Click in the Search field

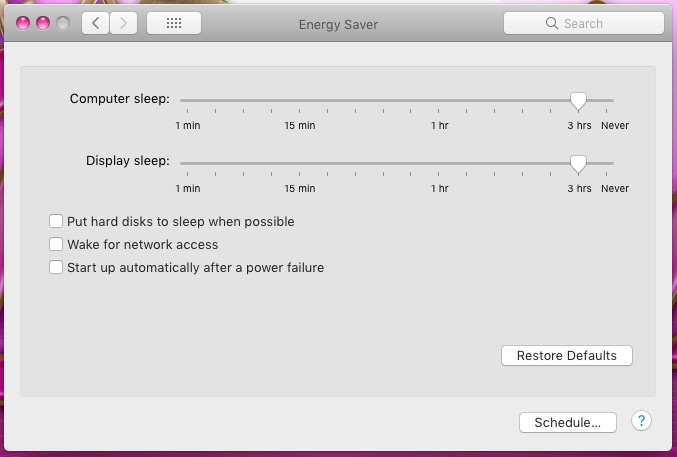tap(584, 23)
